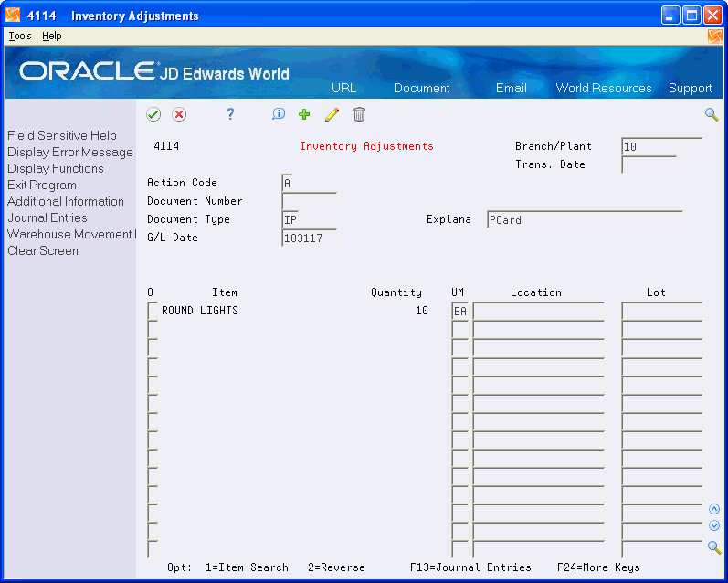This screenshot has width=728, height=583.
Task: Select Field Sensitive Help
Action: 62,135
